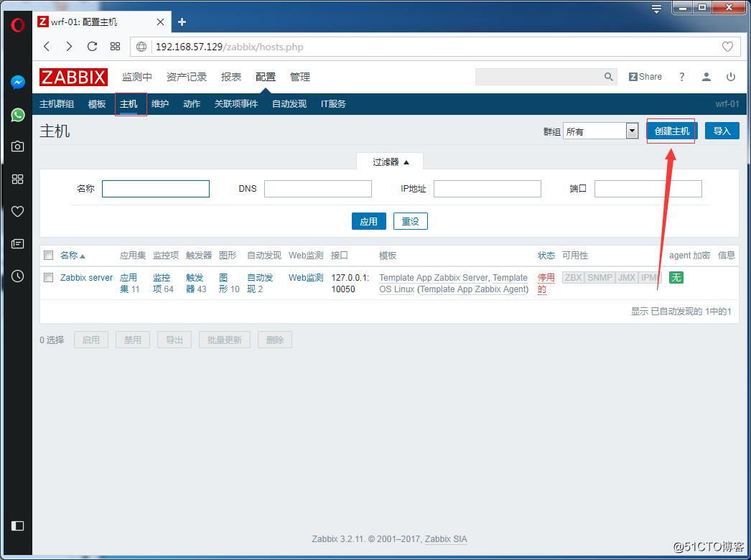Click the site info globe icon
This screenshot has width=751, height=560.
coord(141,47)
